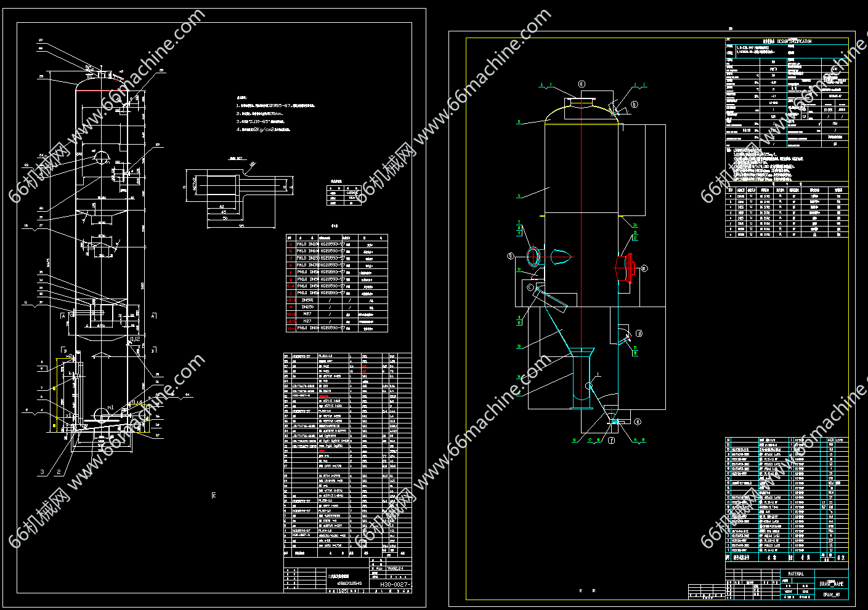Image resolution: width=868 pixels, height=610 pixels.
Task: Click the circled 'd' nozzle marker
Action: pyautogui.click(x=639, y=334)
